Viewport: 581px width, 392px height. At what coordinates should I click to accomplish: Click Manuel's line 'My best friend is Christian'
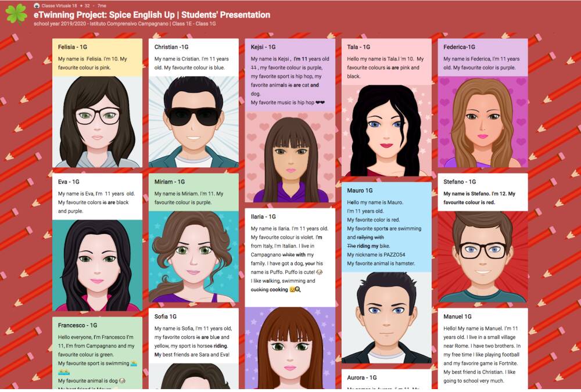pyautogui.click(x=474, y=372)
